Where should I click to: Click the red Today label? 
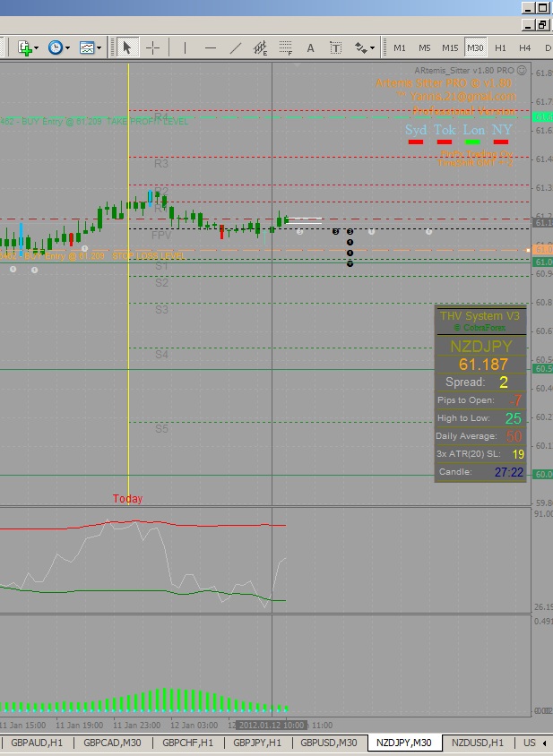pos(127,499)
